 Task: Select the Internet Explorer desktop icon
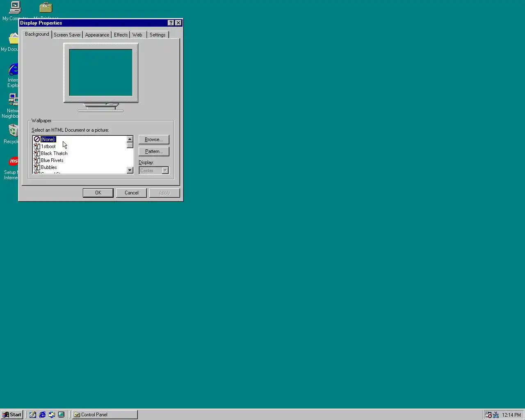14,69
